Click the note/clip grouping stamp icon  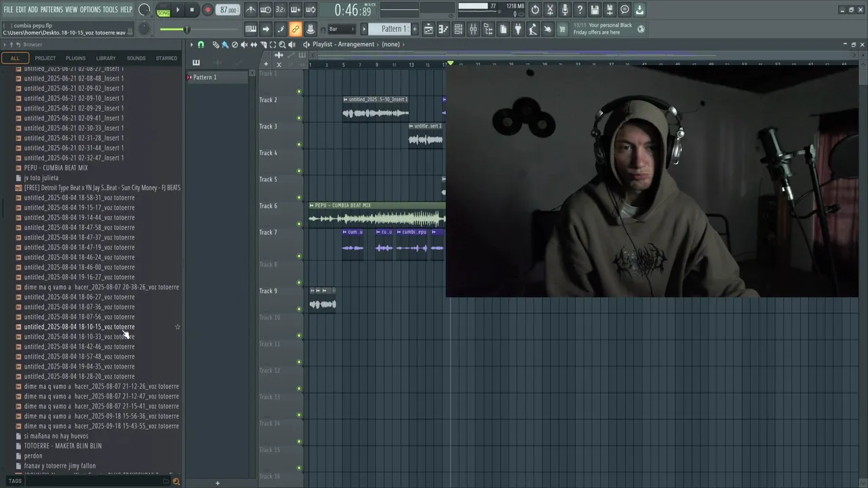[310, 28]
